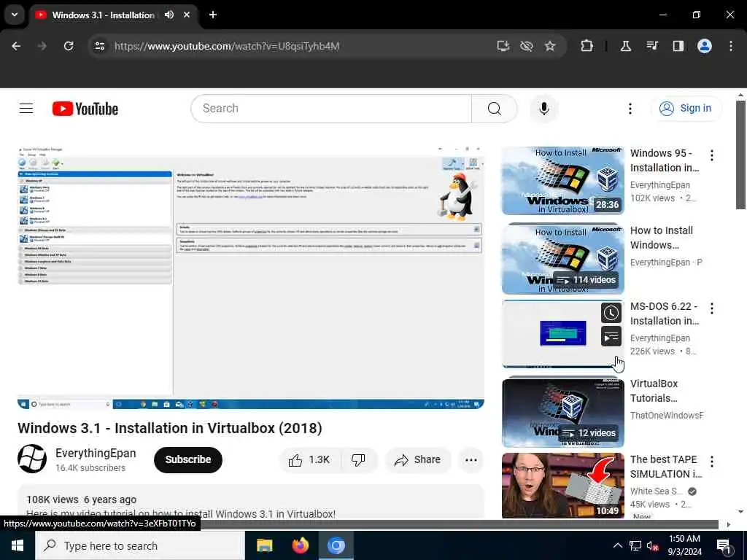
Task: Open the notification center icon
Action: (724, 545)
